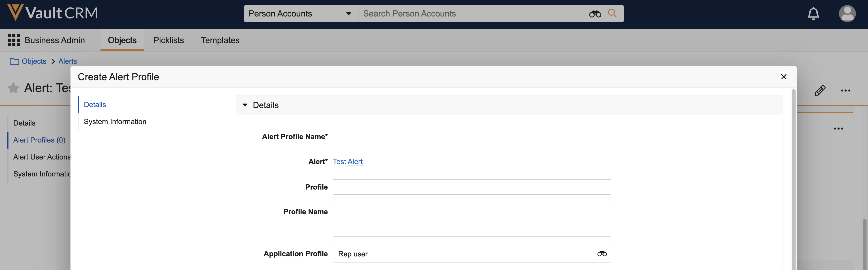Viewport: 868px width, 270px height.
Task: Click the Profile input field
Action: (x=471, y=187)
